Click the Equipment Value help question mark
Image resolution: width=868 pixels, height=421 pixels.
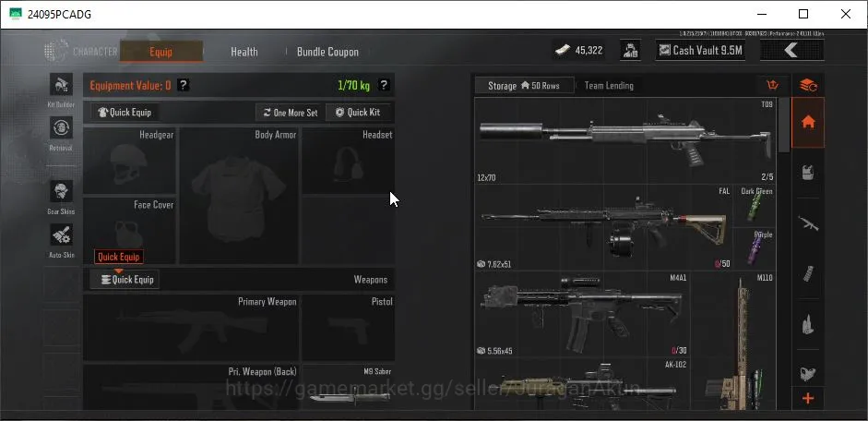[184, 85]
